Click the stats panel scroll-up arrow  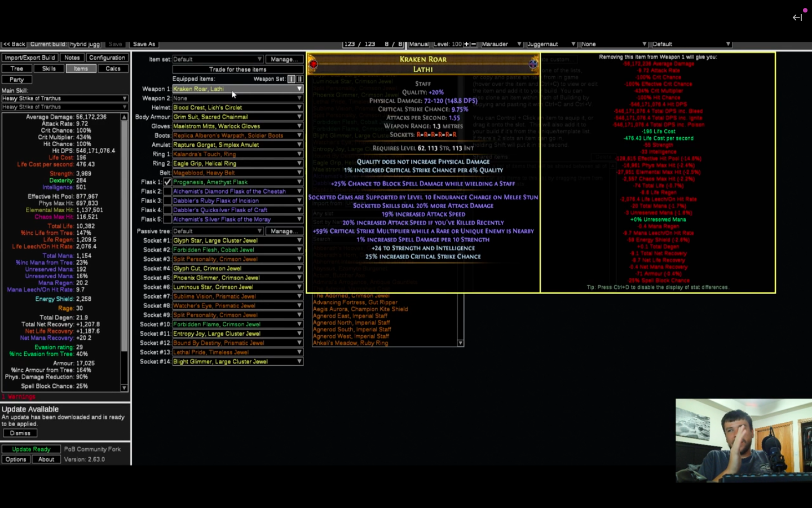pos(124,117)
